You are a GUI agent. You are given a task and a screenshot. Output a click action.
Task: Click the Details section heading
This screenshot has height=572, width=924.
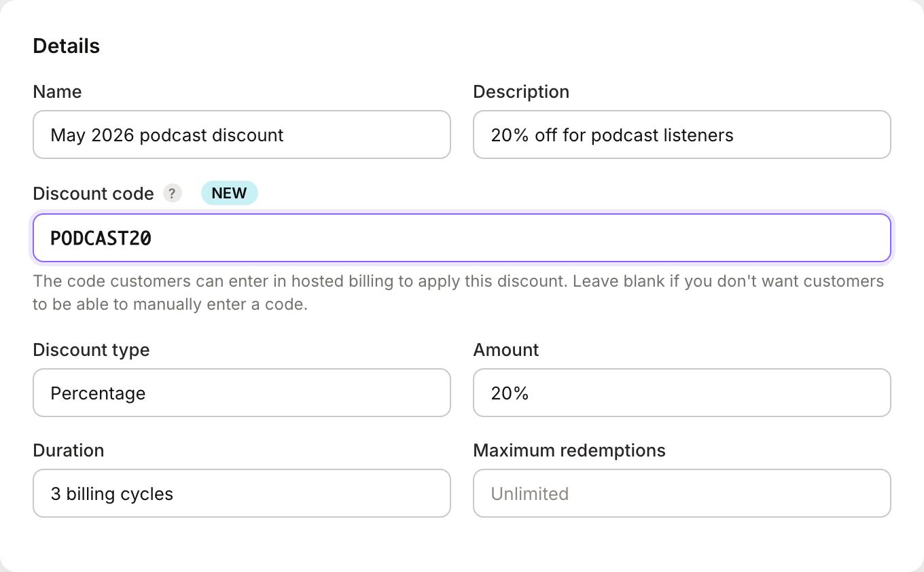point(66,46)
